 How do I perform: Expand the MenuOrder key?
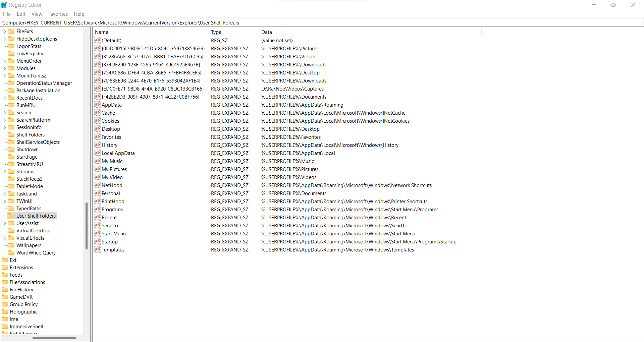(5, 61)
